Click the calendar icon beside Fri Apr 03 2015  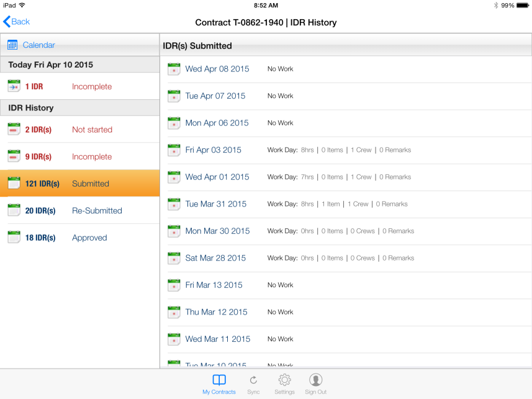click(174, 150)
